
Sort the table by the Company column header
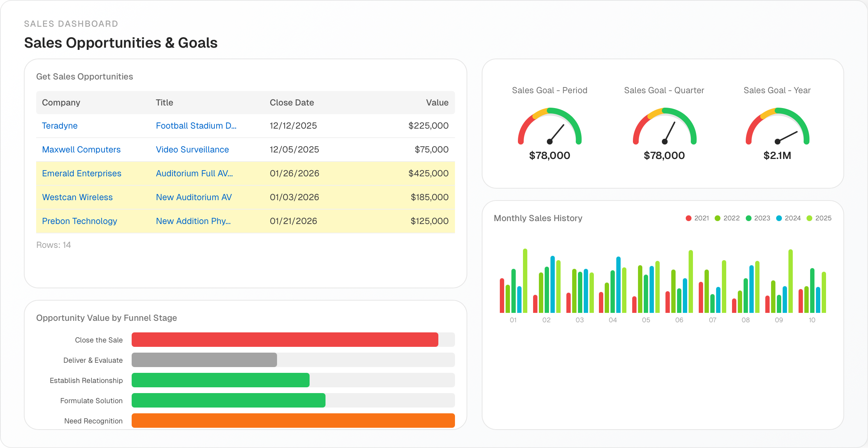tap(61, 103)
